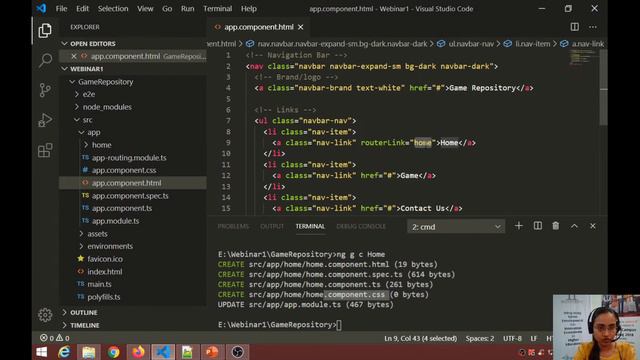Image resolution: width=640 pixels, height=360 pixels.
Task: Open editor More Actions ellipsis
Action: [593, 27]
